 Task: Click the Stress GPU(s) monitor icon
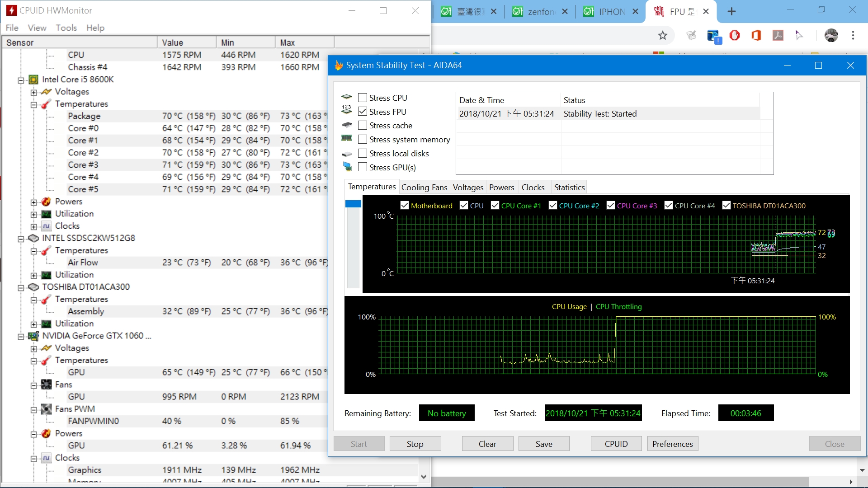click(347, 167)
